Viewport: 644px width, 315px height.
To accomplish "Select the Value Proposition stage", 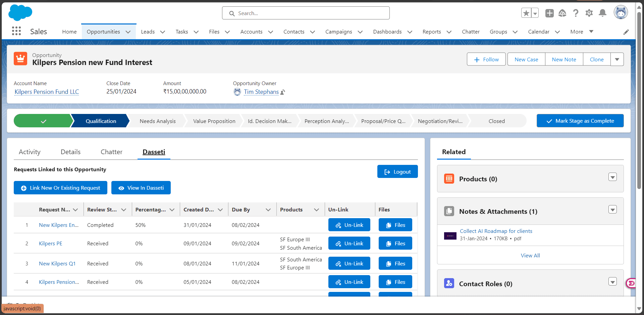I will [x=214, y=121].
